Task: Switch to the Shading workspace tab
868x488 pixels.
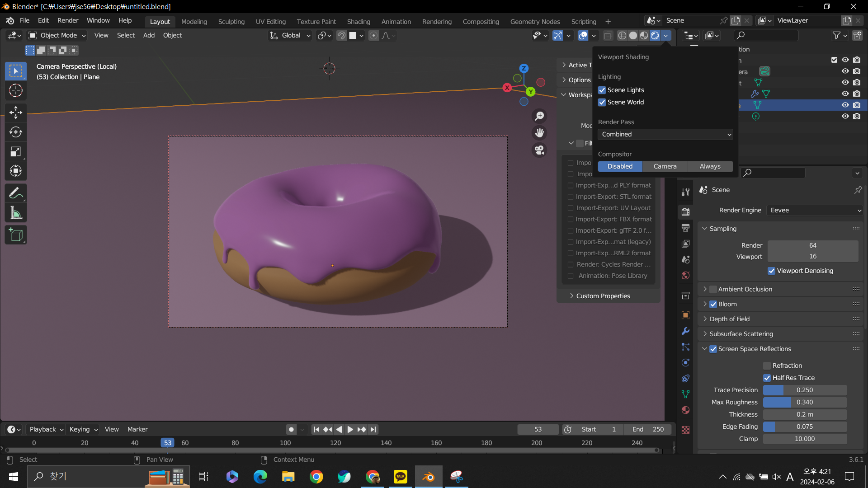Action: pyautogui.click(x=359, y=21)
